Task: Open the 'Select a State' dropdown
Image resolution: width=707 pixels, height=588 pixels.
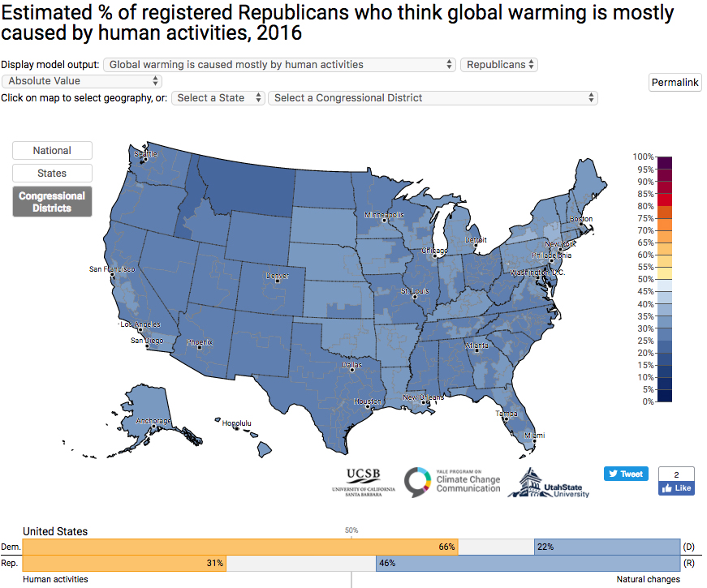Action: click(x=219, y=97)
